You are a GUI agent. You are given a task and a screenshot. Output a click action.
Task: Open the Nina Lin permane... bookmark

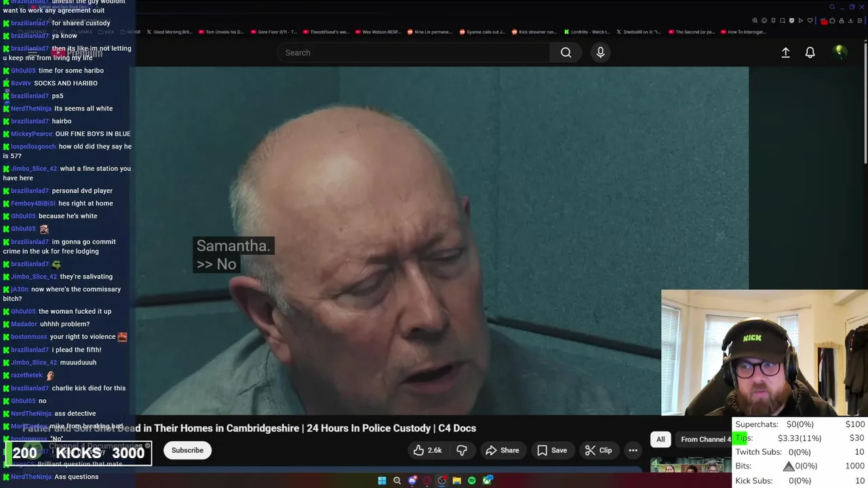[429, 32]
